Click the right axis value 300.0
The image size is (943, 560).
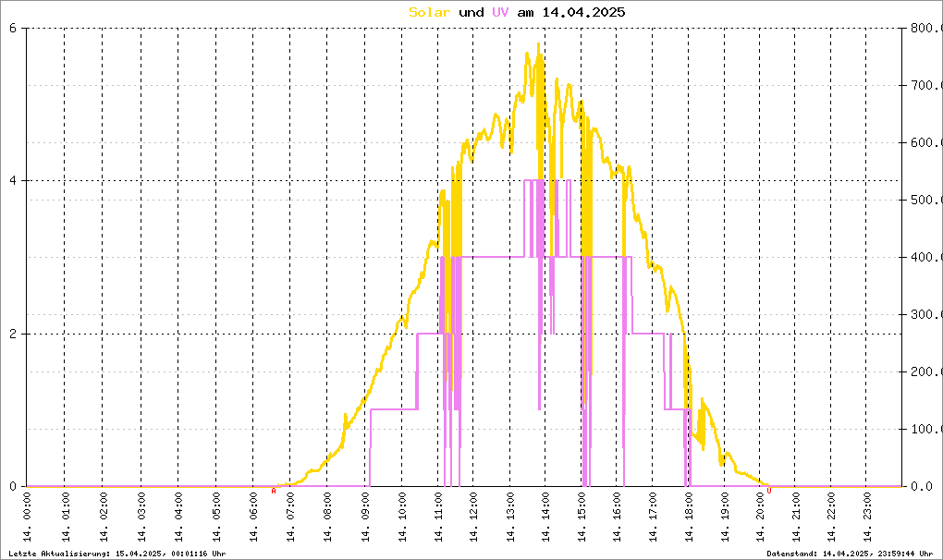pos(926,315)
